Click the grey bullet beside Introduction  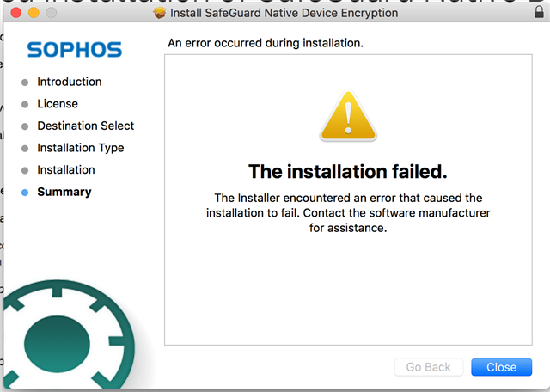25,83
